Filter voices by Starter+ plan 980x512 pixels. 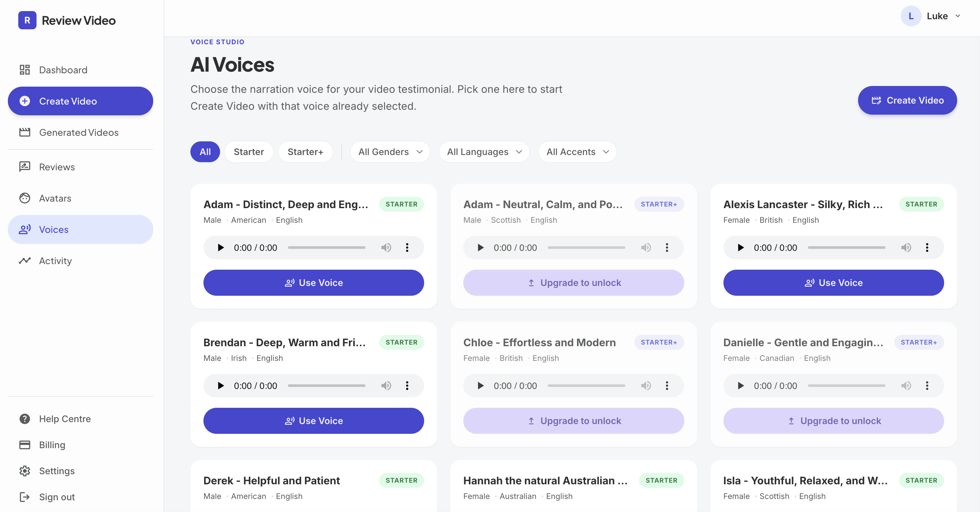click(x=305, y=152)
